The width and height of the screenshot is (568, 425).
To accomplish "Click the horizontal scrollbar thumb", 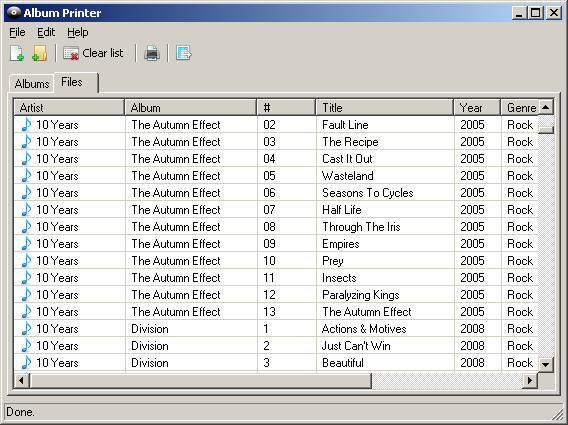I will coord(201,380).
